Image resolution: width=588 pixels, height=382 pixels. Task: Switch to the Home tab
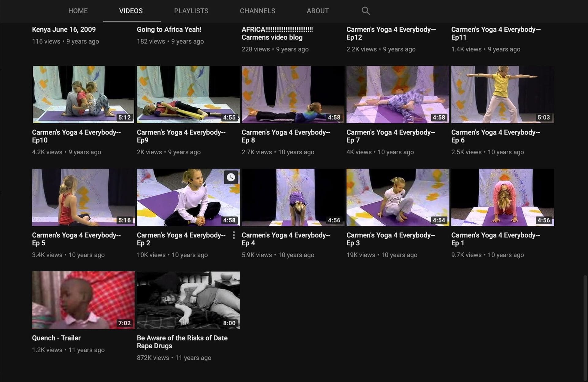(78, 11)
